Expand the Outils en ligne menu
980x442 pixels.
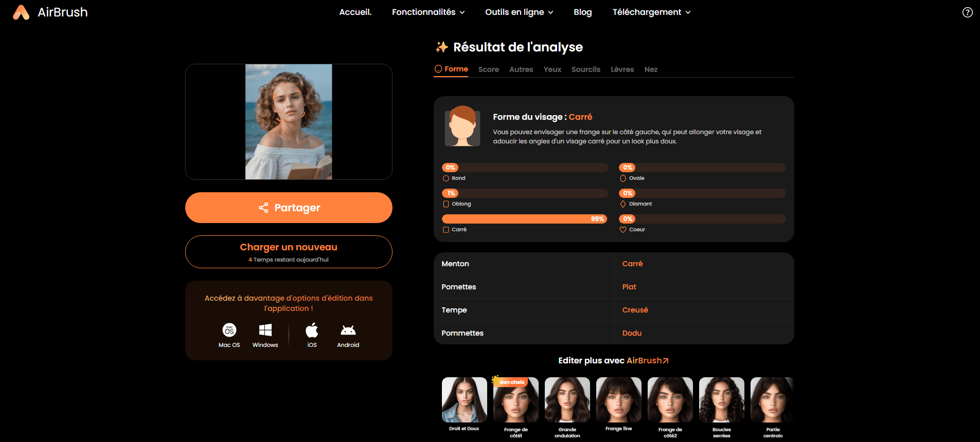click(x=519, y=12)
